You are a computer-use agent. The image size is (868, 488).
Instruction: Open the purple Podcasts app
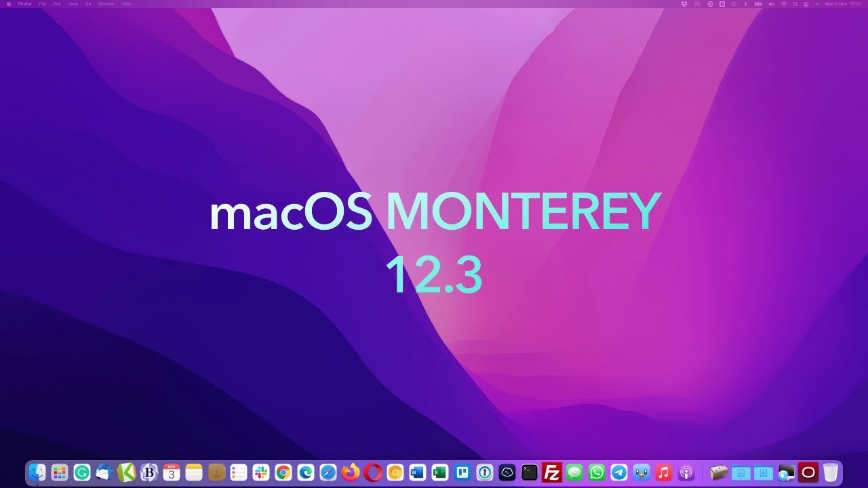point(686,472)
